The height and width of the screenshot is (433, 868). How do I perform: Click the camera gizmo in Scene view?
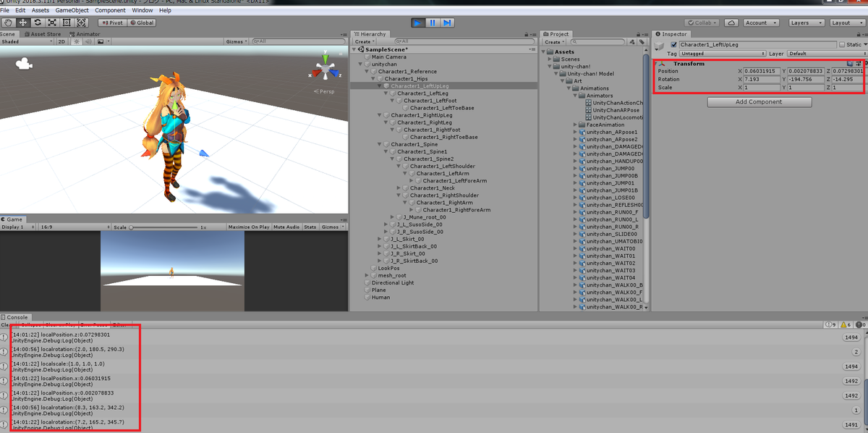25,64
